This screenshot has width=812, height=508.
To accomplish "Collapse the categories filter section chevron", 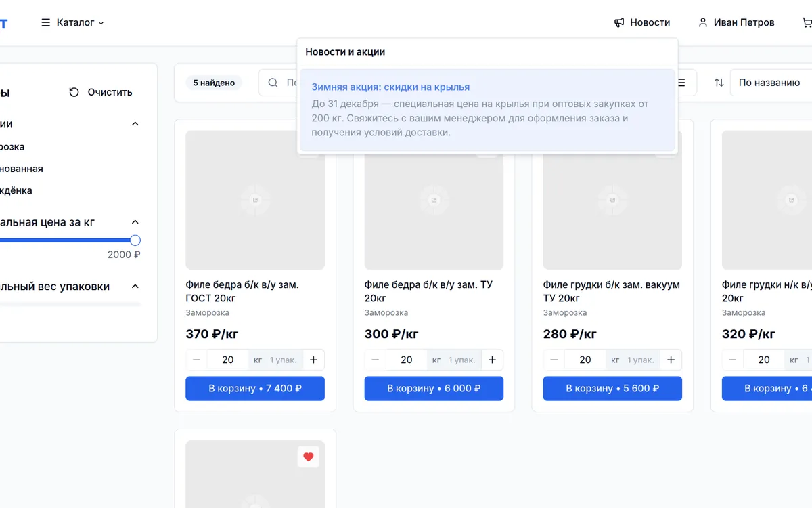I will tap(135, 124).
